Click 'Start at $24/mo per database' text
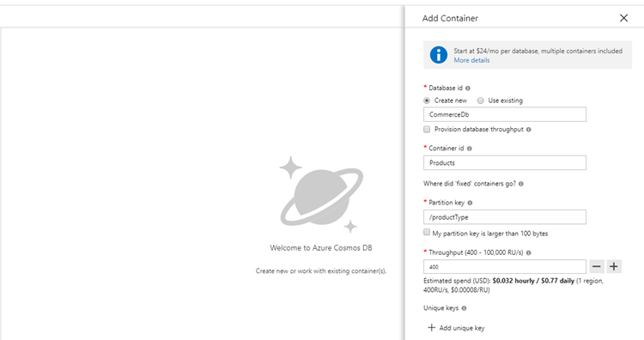Screen dimensions: 644x340 pyautogui.click(x=495, y=51)
